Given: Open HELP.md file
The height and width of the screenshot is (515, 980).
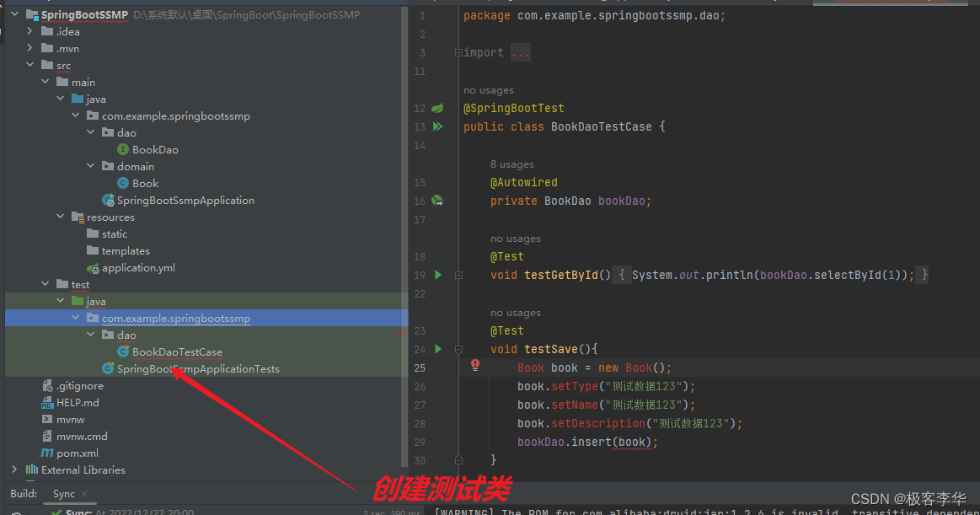Looking at the screenshot, I should 78,403.
